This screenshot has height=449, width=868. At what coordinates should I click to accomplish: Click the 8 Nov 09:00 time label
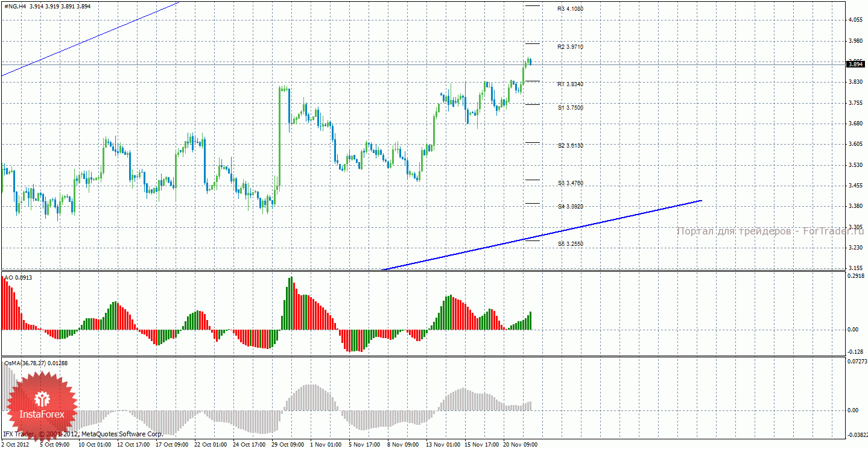point(403,445)
